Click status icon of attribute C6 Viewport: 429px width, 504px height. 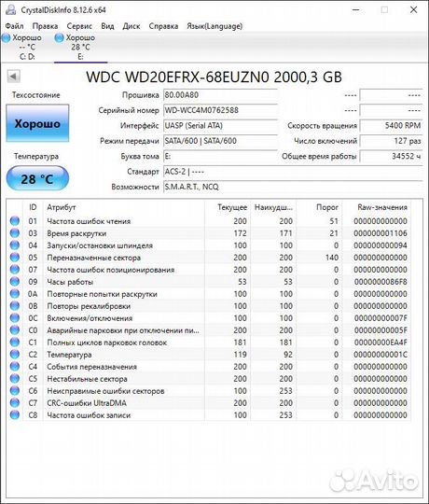point(15,390)
